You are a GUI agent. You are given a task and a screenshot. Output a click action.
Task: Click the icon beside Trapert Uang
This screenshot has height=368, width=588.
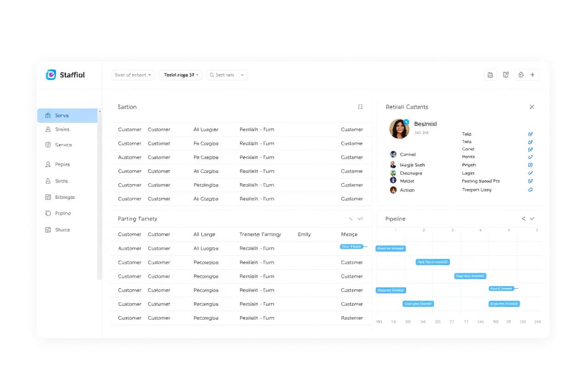pyautogui.click(x=531, y=190)
